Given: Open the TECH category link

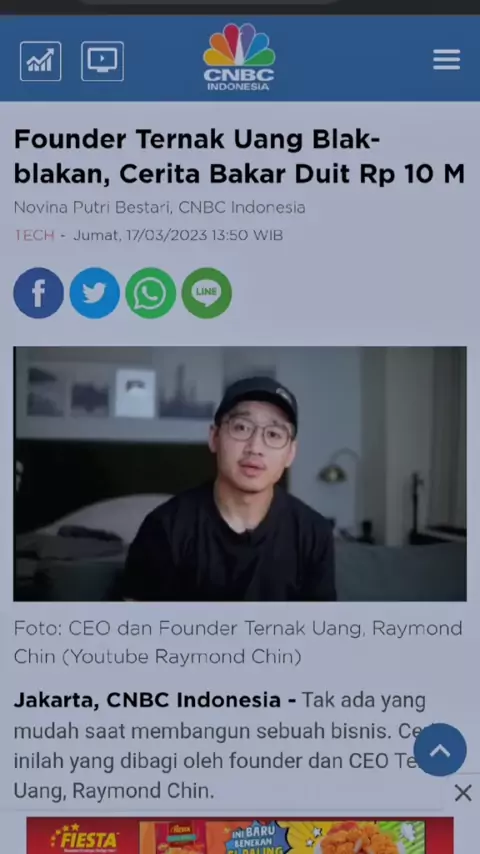Looking at the screenshot, I should tap(34, 235).
